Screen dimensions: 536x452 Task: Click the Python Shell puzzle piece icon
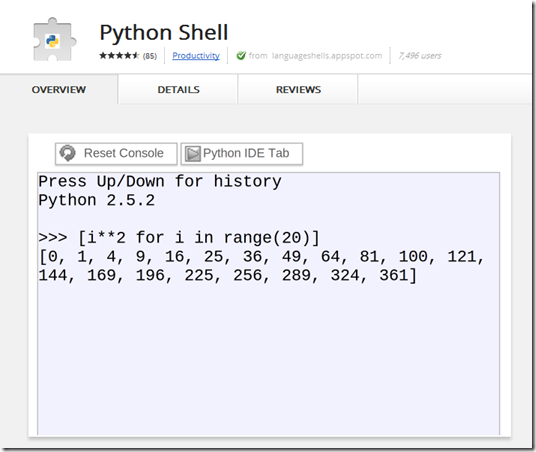[x=54, y=39]
